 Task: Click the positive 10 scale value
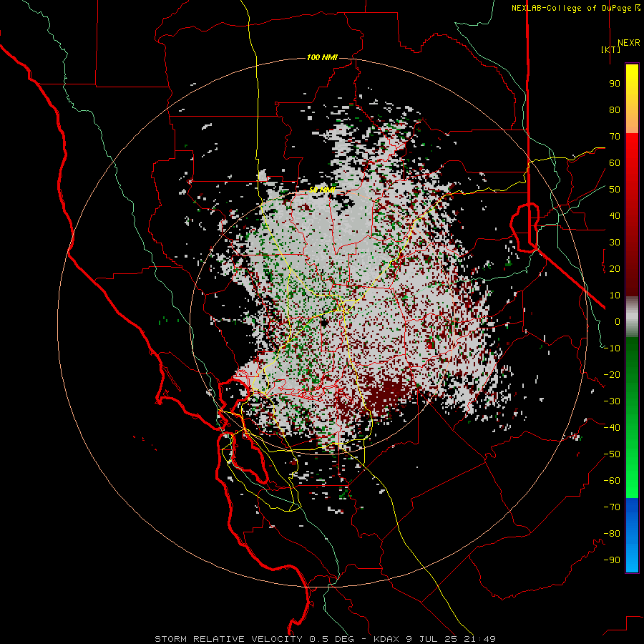[x=615, y=296]
